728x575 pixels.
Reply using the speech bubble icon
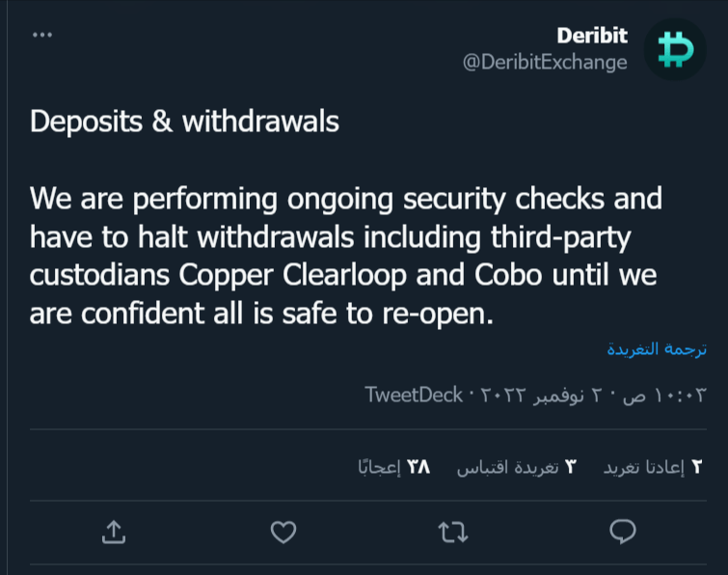pyautogui.click(x=623, y=532)
